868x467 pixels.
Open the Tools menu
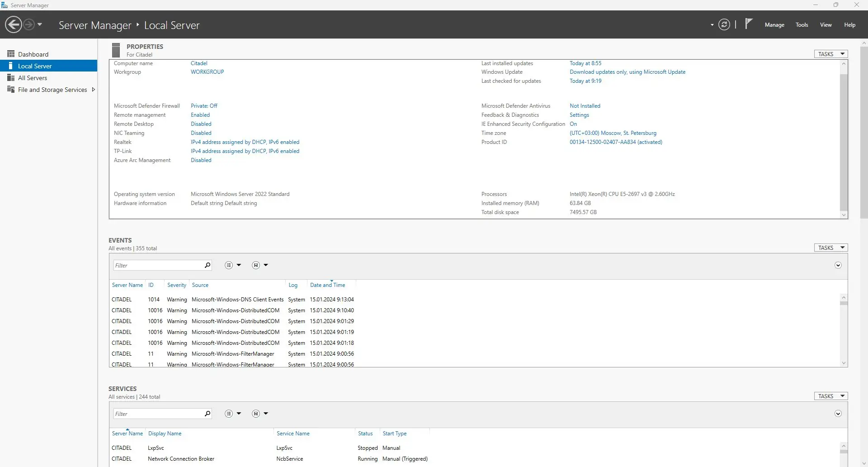point(802,25)
